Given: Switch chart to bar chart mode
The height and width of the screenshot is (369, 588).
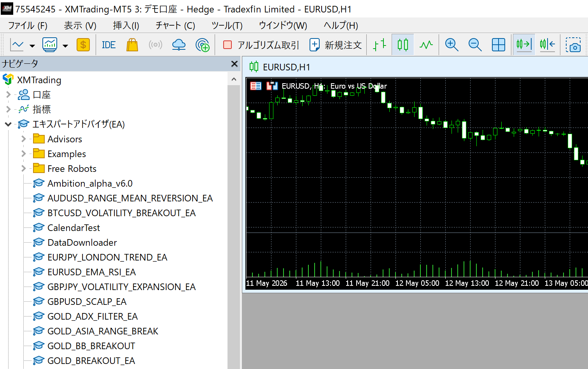Looking at the screenshot, I should click(x=379, y=45).
